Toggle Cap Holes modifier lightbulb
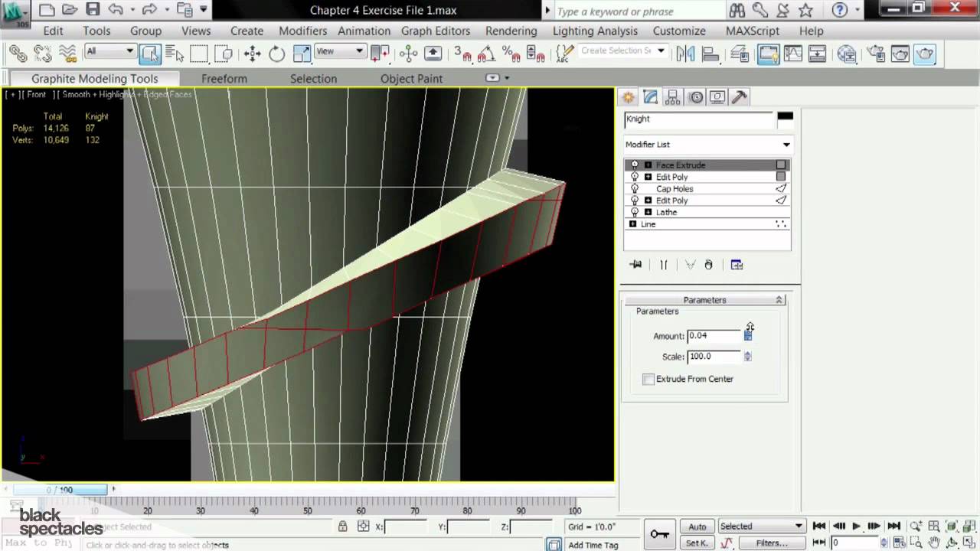 [x=635, y=188]
